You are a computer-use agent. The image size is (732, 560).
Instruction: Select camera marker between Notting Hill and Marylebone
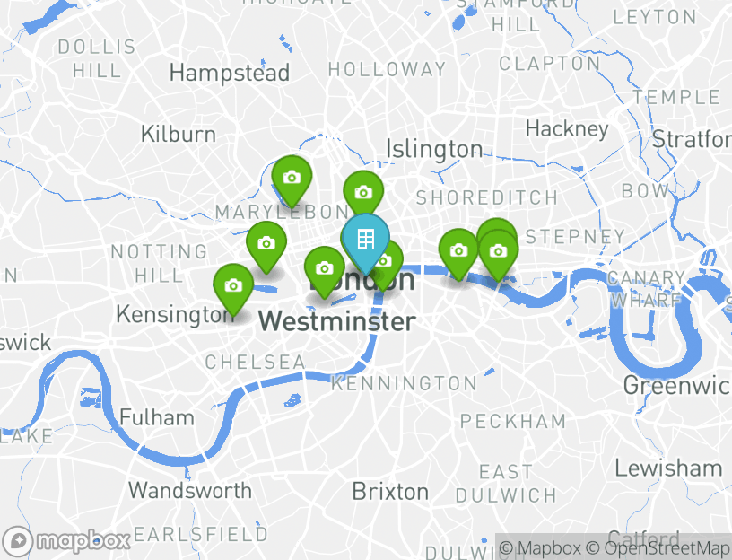coord(266,246)
